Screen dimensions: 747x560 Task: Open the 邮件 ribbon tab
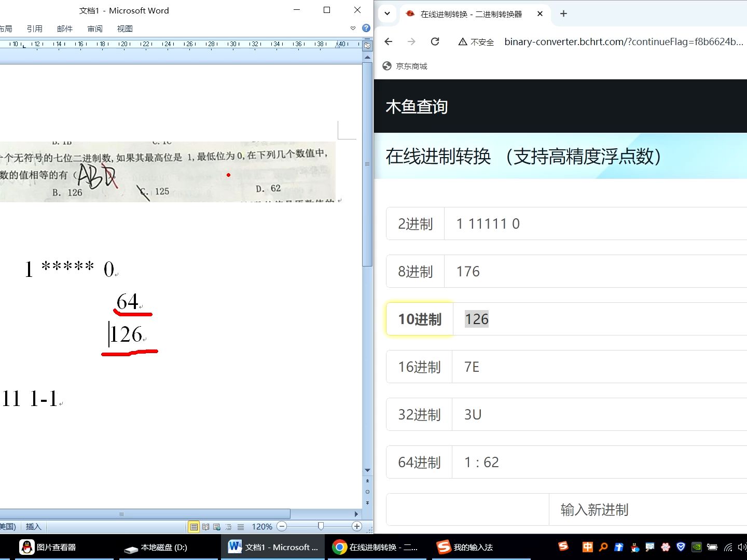(65, 29)
